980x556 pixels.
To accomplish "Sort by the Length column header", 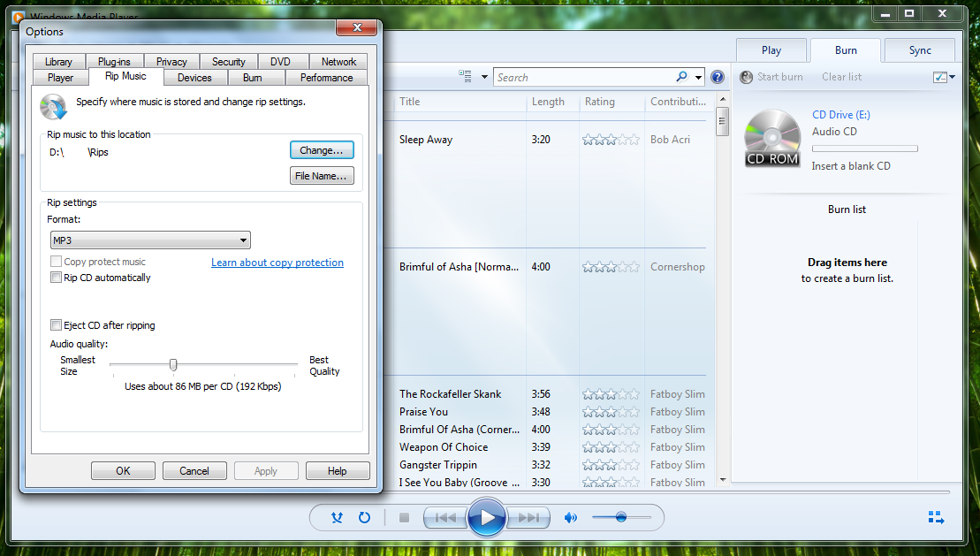I will pos(552,102).
